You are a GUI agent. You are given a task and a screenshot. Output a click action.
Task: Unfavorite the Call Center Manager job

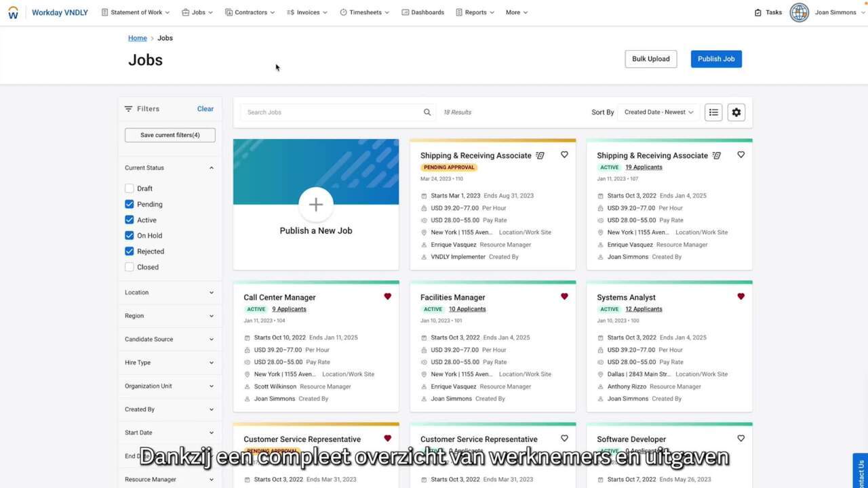(x=387, y=296)
